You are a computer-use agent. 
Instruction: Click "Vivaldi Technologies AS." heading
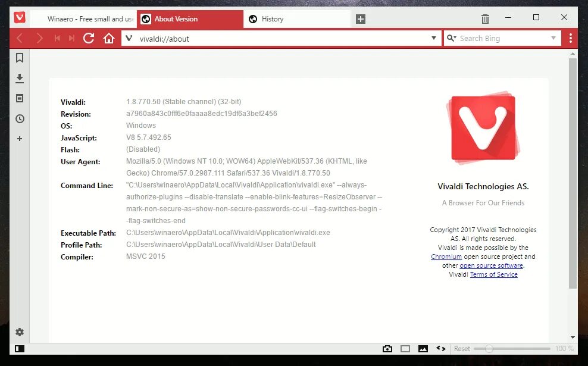(x=483, y=186)
